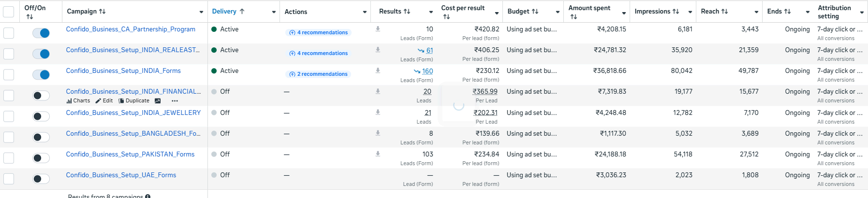Screen dimensions: 868x198
Task: Click download icon in BANGLADESH row
Action: click(378, 133)
